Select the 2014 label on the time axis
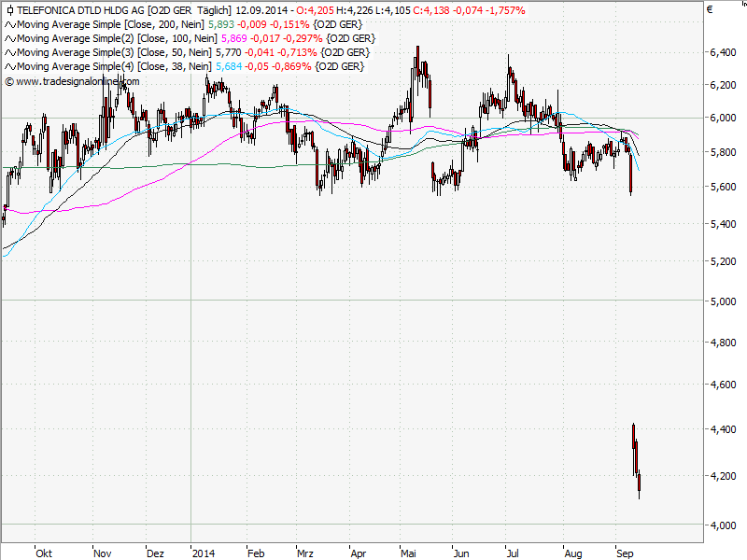The height and width of the screenshot is (560, 747). click(202, 553)
